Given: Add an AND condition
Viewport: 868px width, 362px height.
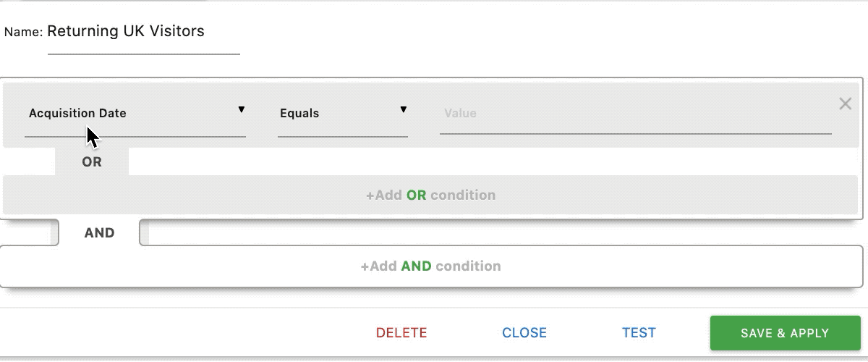Looking at the screenshot, I should pyautogui.click(x=431, y=266).
